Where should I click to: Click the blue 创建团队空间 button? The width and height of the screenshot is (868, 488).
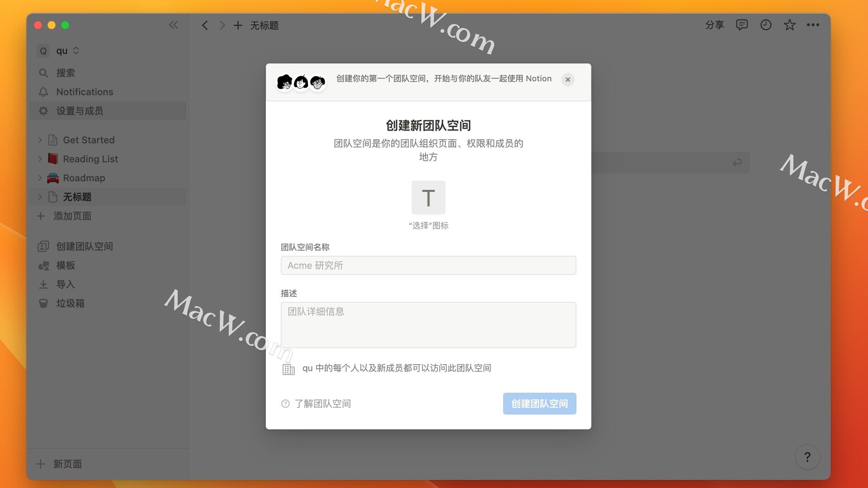pos(539,404)
